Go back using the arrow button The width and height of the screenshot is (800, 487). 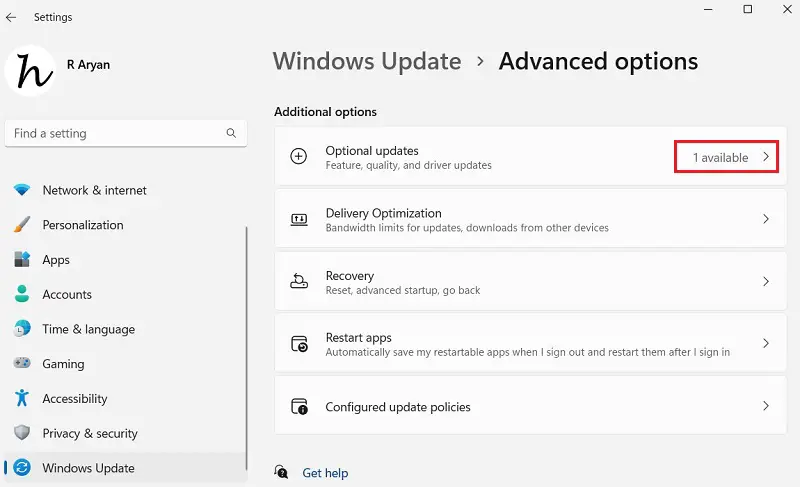(12, 17)
